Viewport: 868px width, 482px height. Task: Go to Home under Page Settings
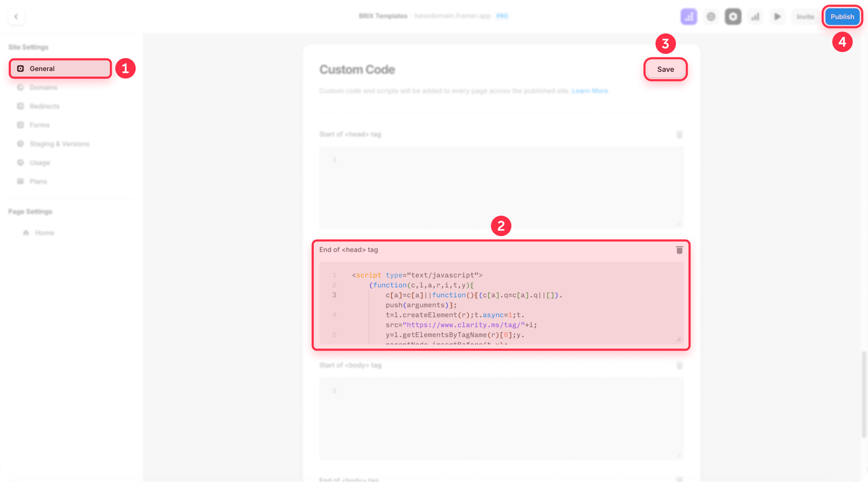[44, 232]
